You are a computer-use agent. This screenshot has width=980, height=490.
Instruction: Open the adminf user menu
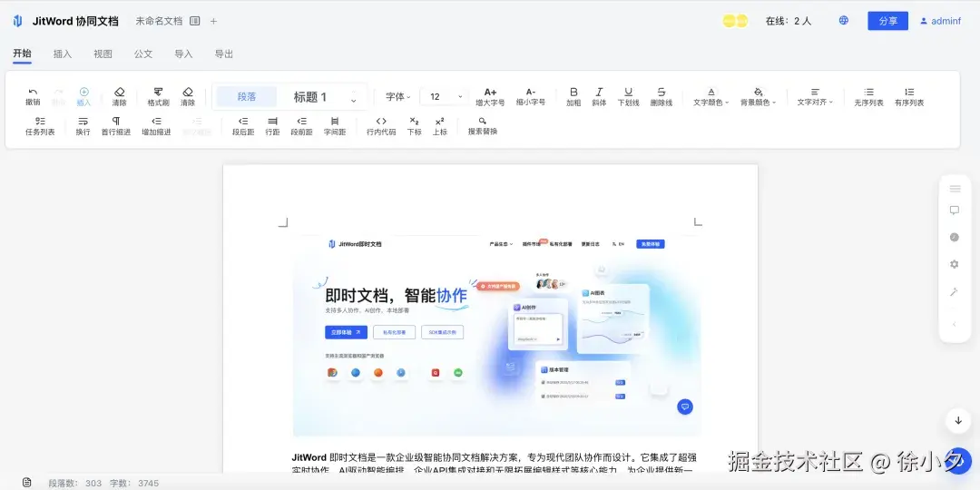pyautogui.click(x=940, y=21)
